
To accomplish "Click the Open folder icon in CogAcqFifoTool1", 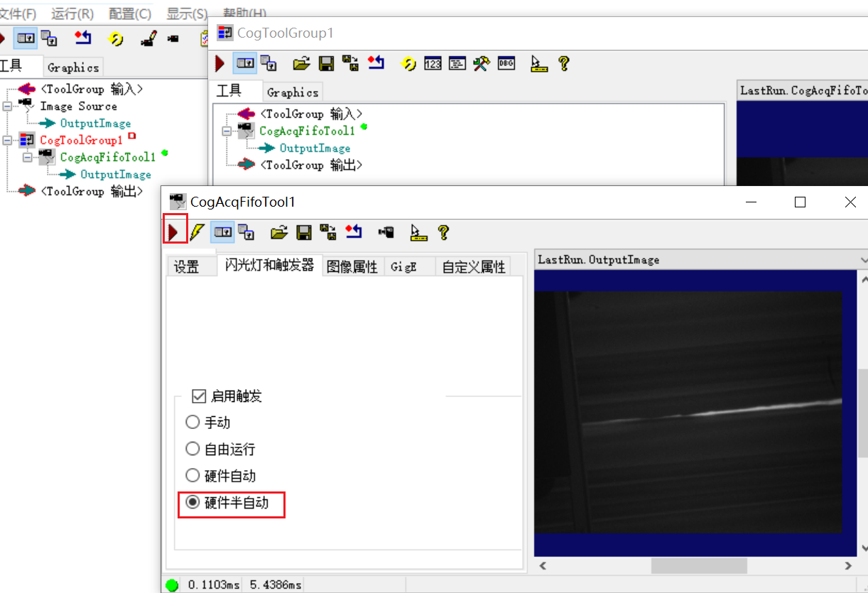I will (x=280, y=232).
